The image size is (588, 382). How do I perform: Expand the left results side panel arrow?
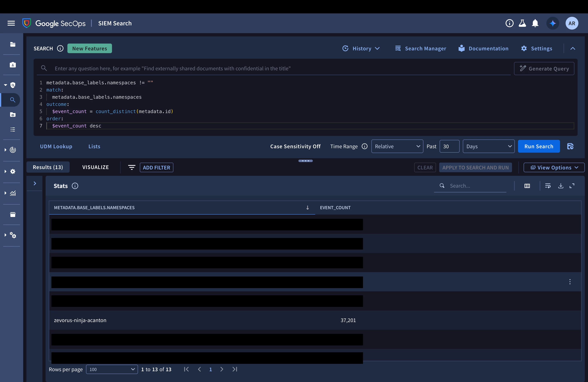(35, 183)
